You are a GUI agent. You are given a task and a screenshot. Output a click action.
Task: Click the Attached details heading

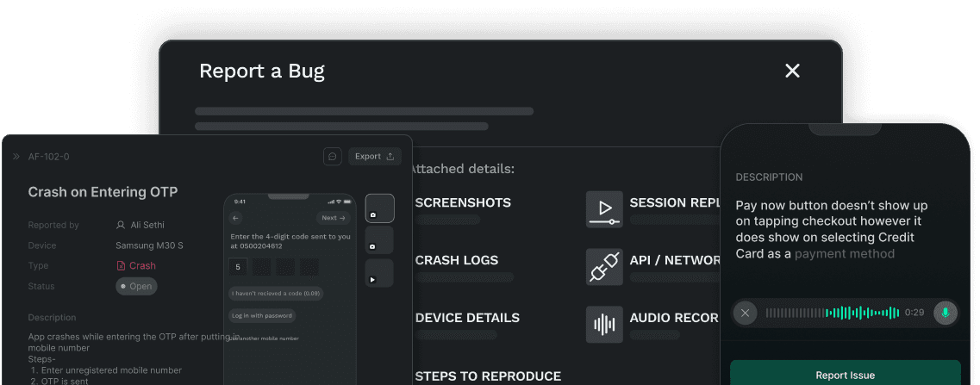point(462,169)
